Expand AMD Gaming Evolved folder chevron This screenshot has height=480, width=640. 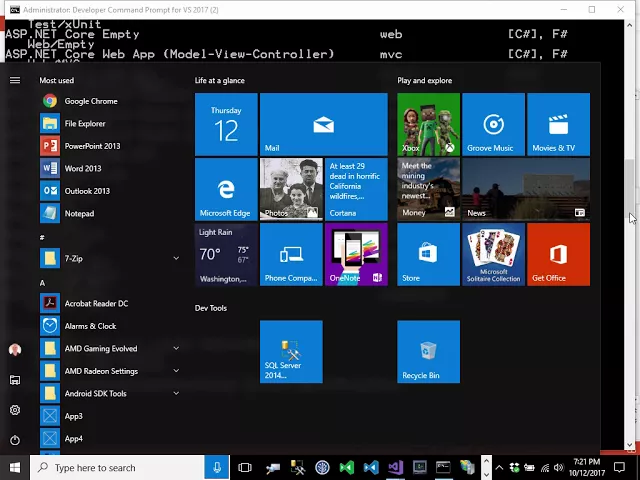176,348
